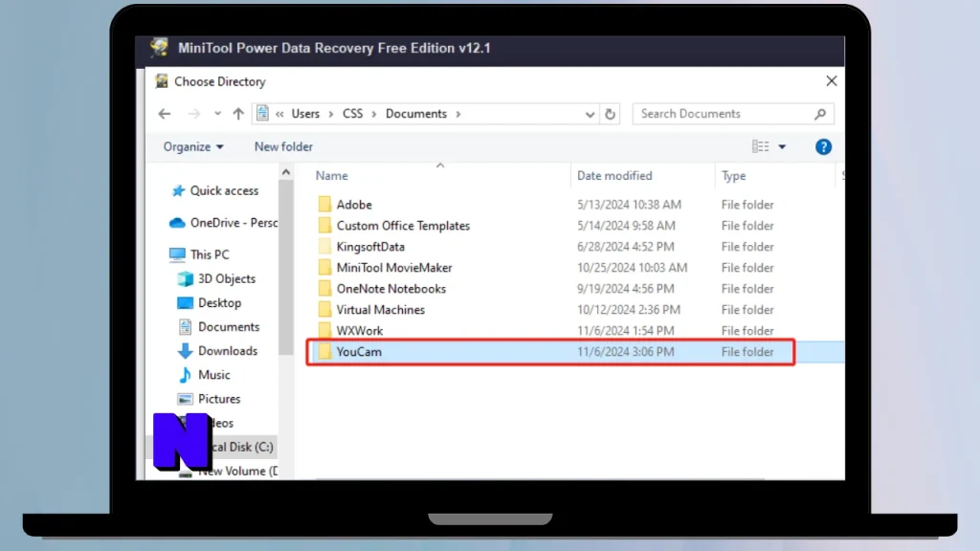Image resolution: width=980 pixels, height=551 pixels.
Task: Click the KingsoftData folder name
Action: [x=370, y=247]
